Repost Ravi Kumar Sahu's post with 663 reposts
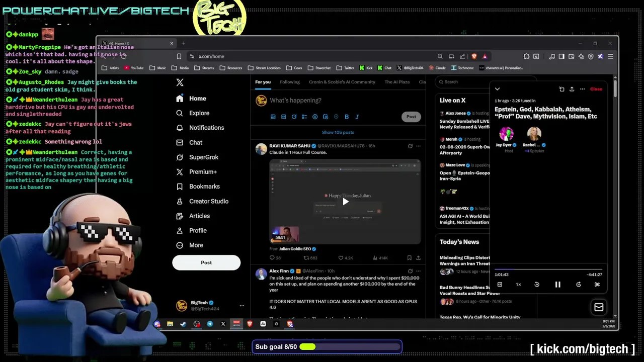644x362 pixels. pyautogui.click(x=310, y=258)
